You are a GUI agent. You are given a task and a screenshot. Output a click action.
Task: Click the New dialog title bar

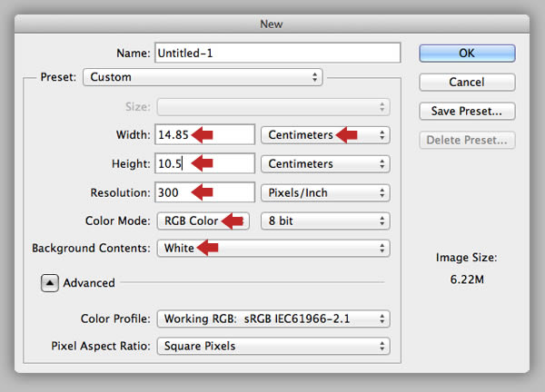click(x=272, y=24)
